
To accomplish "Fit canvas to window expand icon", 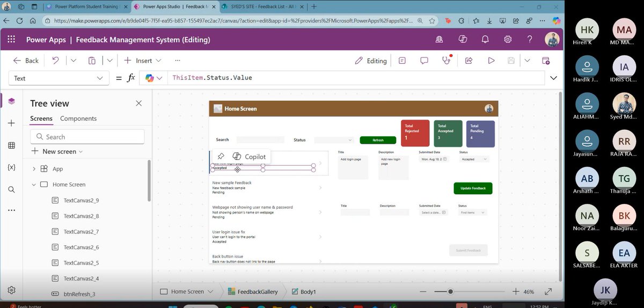I will coord(548,291).
